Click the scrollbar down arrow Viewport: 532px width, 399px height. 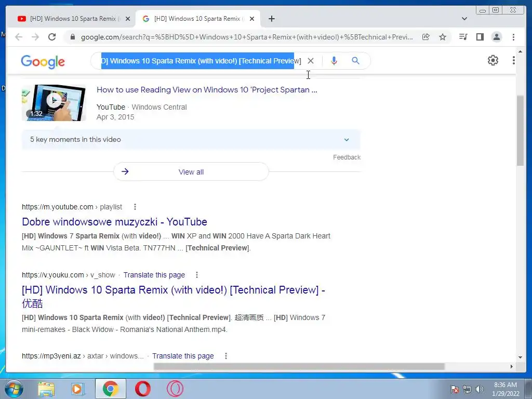point(520,357)
